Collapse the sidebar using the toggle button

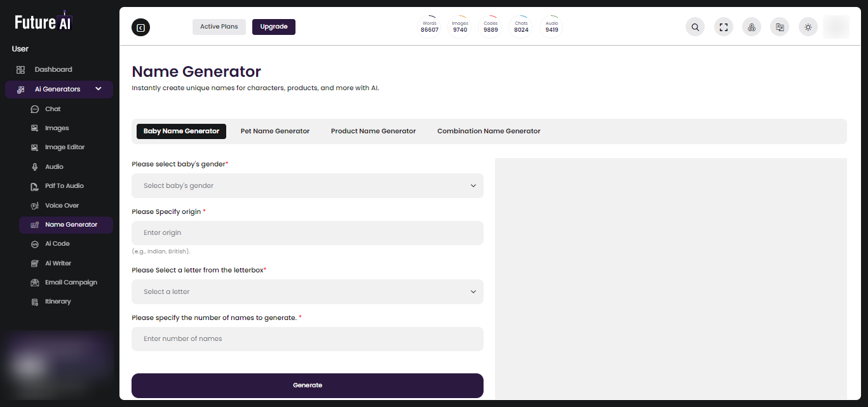coord(140,27)
